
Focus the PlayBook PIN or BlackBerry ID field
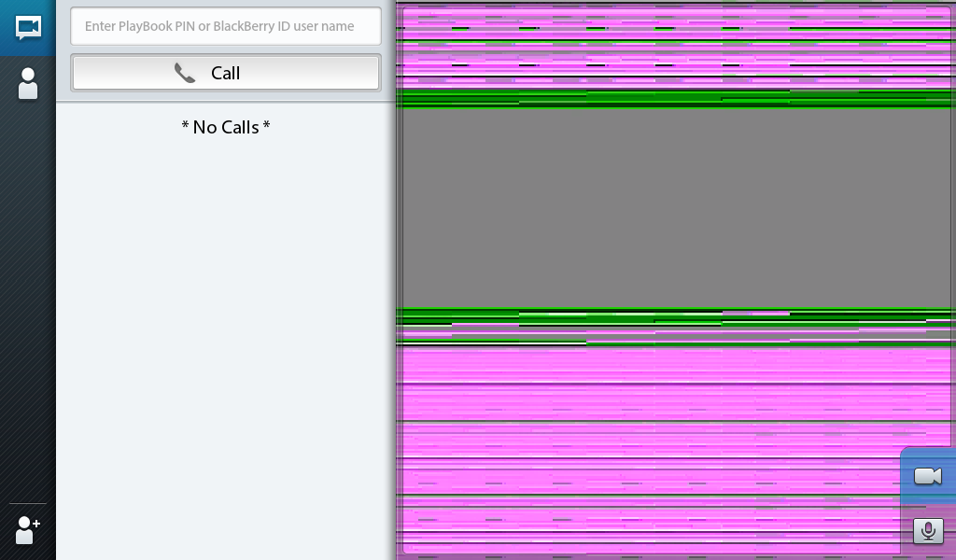226,26
